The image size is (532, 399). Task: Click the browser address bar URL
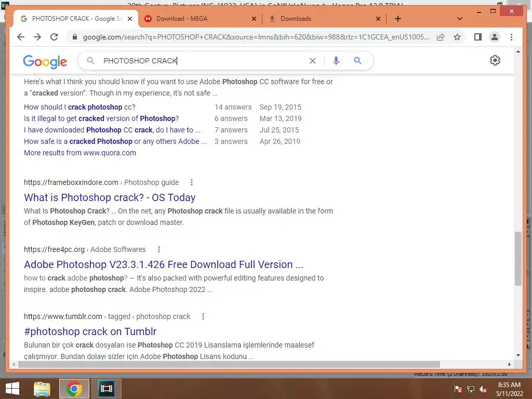[x=256, y=37]
